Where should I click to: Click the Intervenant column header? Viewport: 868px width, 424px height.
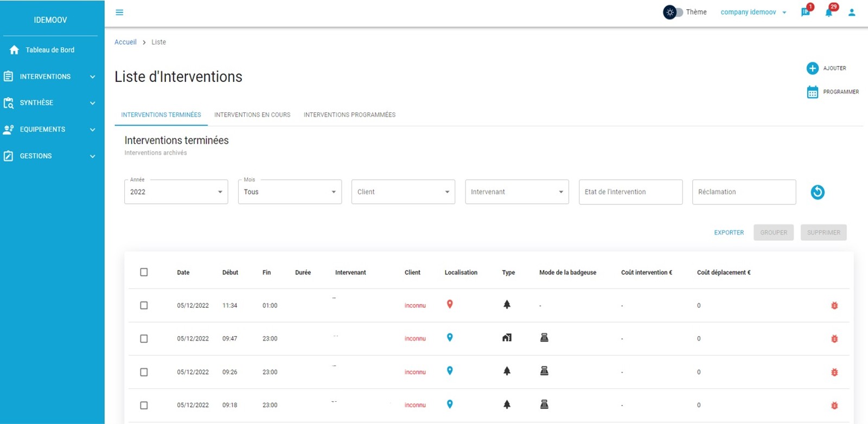point(350,273)
